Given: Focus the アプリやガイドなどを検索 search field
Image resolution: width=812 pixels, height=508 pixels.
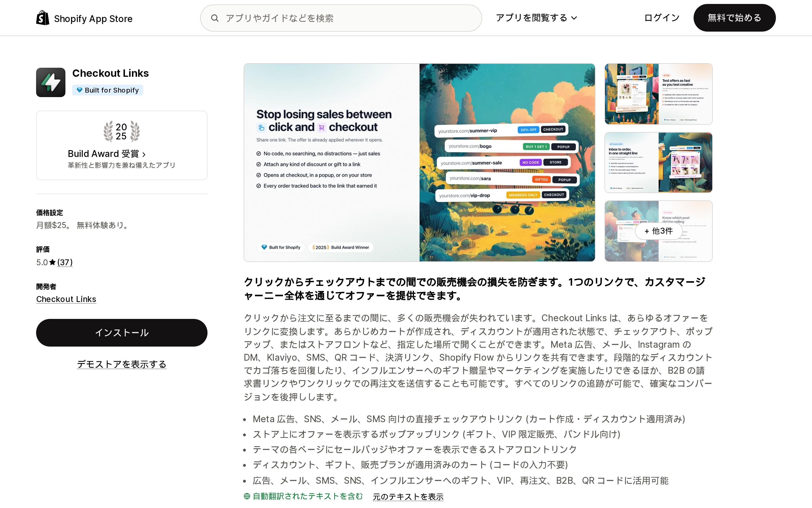Looking at the screenshot, I should click(341, 18).
